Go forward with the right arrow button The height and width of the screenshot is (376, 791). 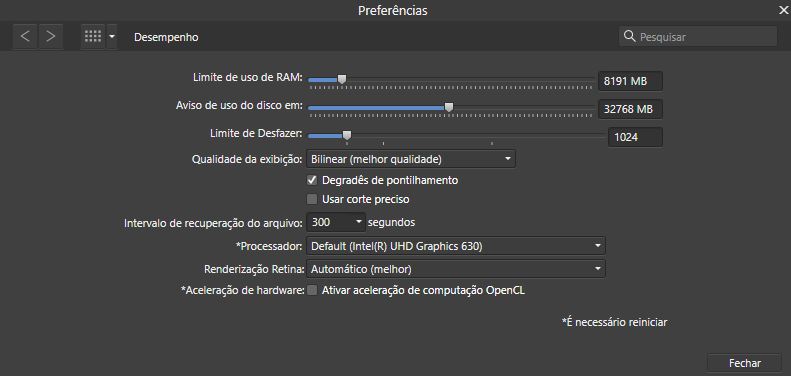50,37
